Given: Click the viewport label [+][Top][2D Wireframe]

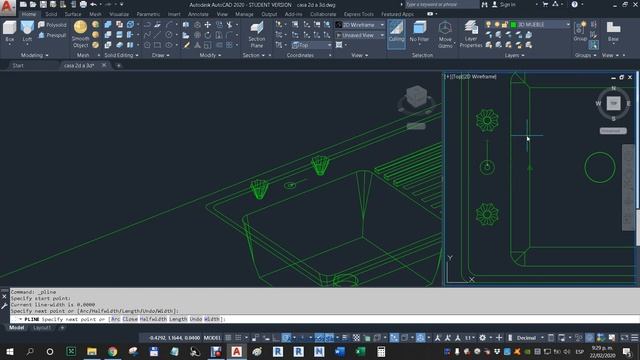Looking at the screenshot, I should (471, 76).
